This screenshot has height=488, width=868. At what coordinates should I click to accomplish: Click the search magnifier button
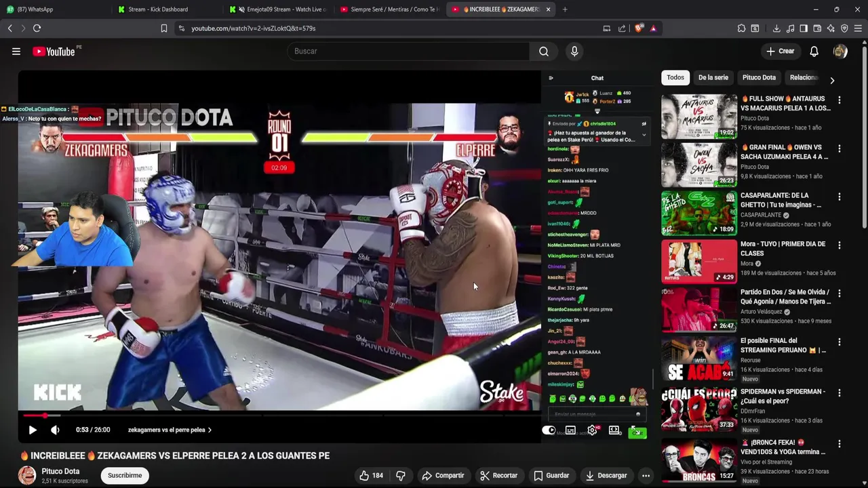544,52
